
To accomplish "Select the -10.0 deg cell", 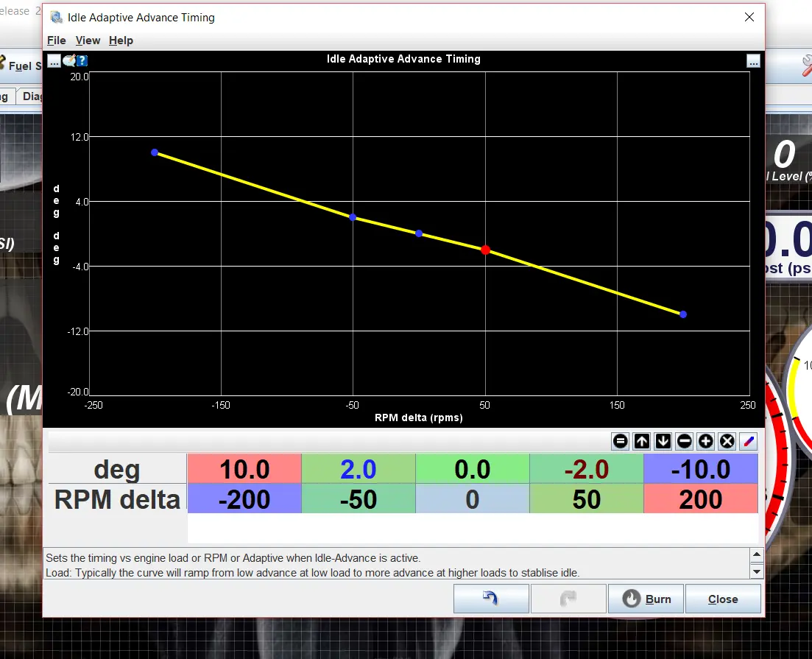I will pyautogui.click(x=701, y=469).
